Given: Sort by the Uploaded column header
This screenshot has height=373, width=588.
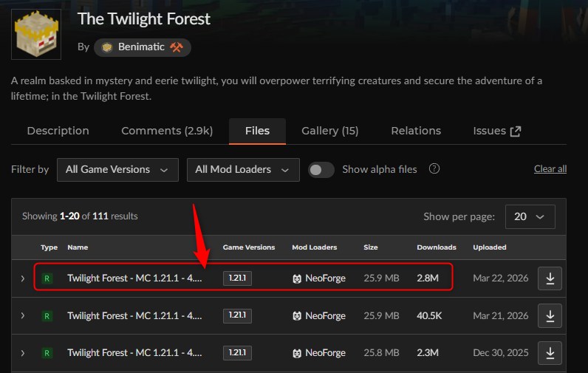Looking at the screenshot, I should tap(489, 247).
